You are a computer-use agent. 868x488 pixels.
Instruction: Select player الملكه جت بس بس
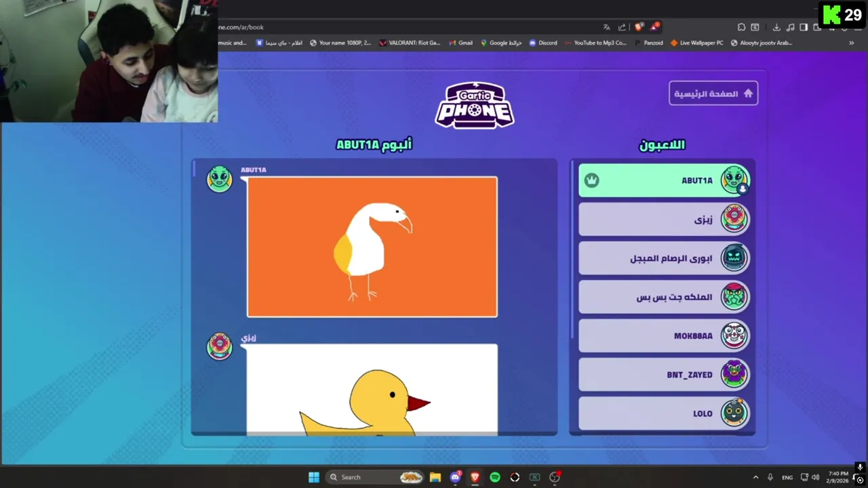click(664, 297)
